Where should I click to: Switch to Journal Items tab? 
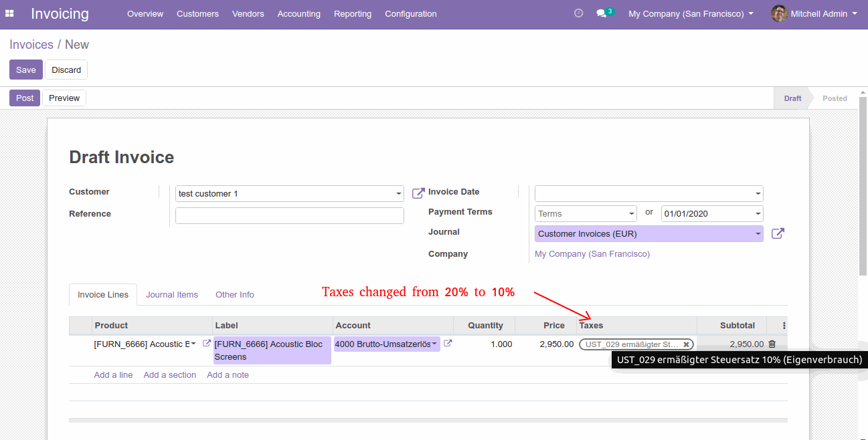coord(172,295)
